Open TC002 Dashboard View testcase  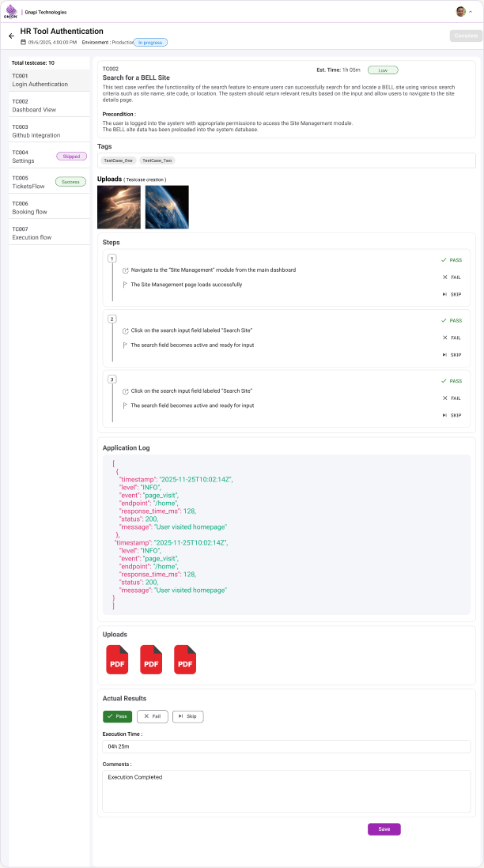click(49, 106)
